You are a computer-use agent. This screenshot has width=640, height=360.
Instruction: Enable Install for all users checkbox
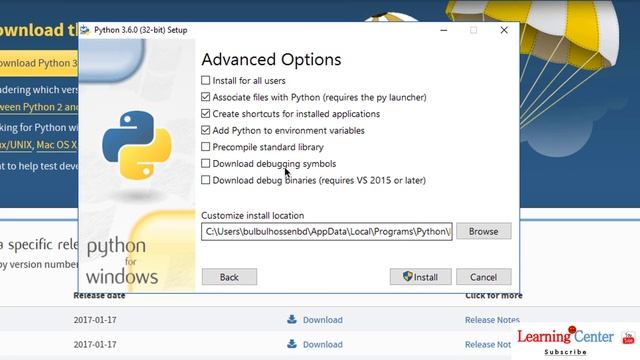pos(205,80)
